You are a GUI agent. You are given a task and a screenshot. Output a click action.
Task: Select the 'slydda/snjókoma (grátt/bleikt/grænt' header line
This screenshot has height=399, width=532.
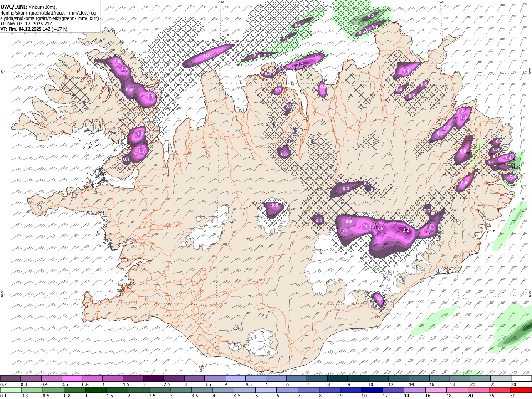(x=50, y=18)
